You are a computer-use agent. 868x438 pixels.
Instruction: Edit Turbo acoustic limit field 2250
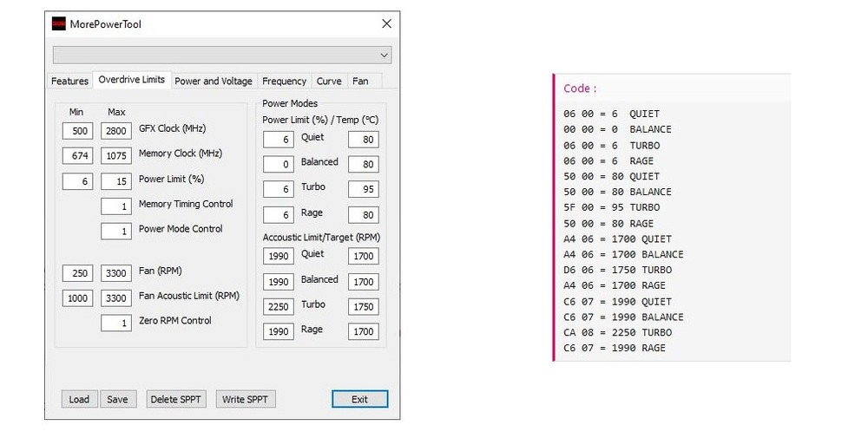click(x=279, y=306)
